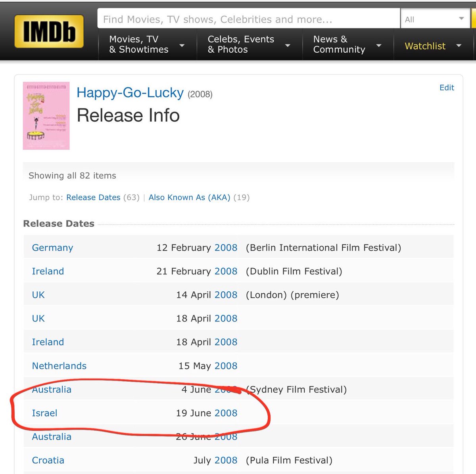
Task: Open the Netherlands country link
Action: coord(59,366)
